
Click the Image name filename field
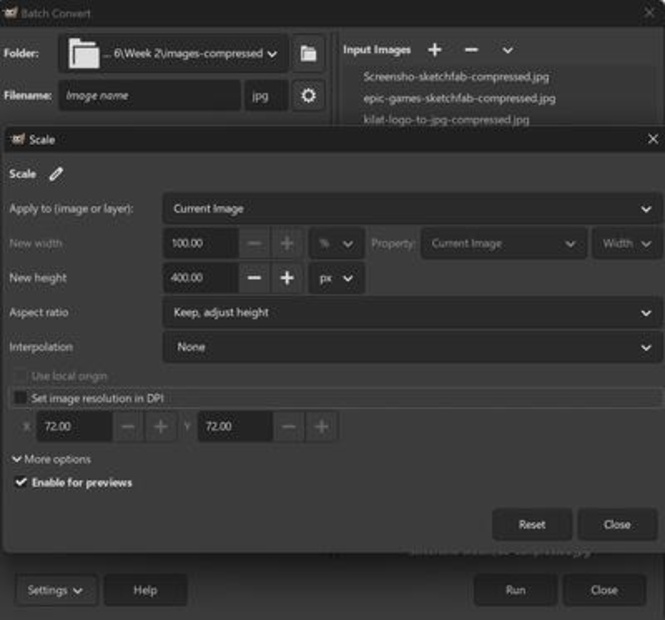[x=150, y=95]
